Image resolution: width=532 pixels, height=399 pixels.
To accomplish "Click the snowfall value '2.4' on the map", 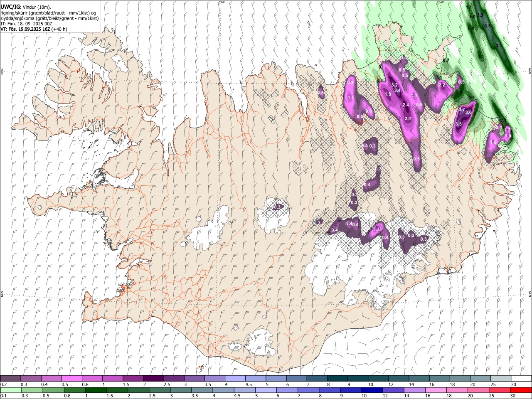I will (406, 105).
